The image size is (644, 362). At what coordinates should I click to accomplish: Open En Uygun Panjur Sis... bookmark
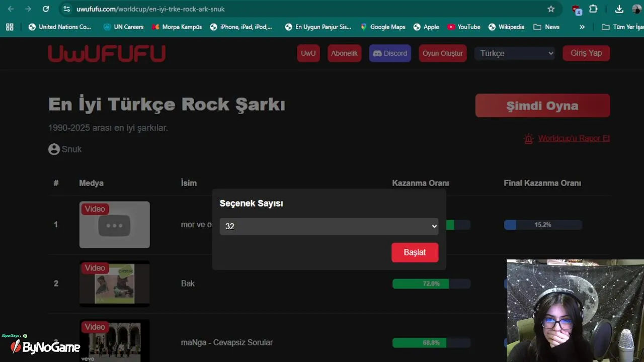coord(317,27)
